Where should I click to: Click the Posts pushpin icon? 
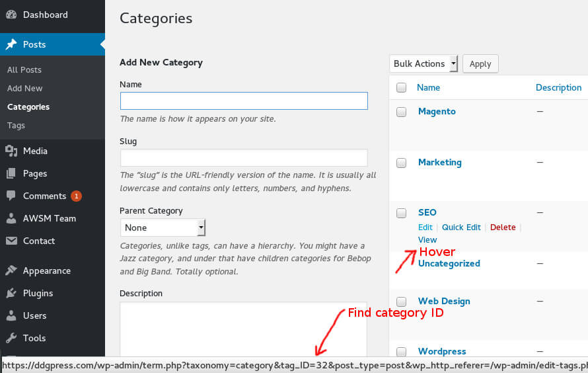click(11, 44)
